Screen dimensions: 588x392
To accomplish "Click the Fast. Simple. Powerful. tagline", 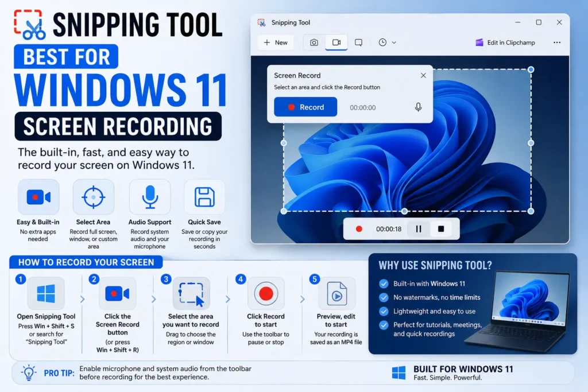I will coord(448,378).
